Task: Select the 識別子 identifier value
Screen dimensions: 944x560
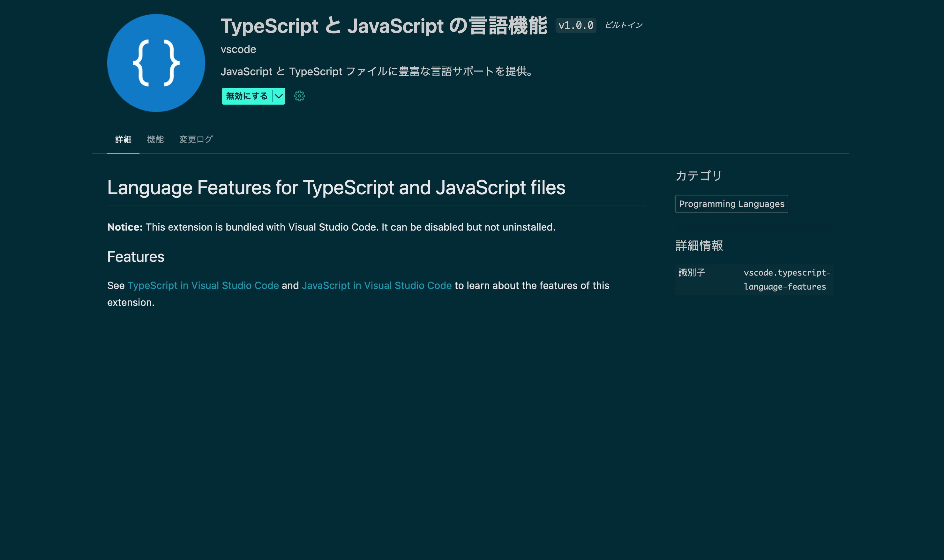Action: (x=787, y=279)
